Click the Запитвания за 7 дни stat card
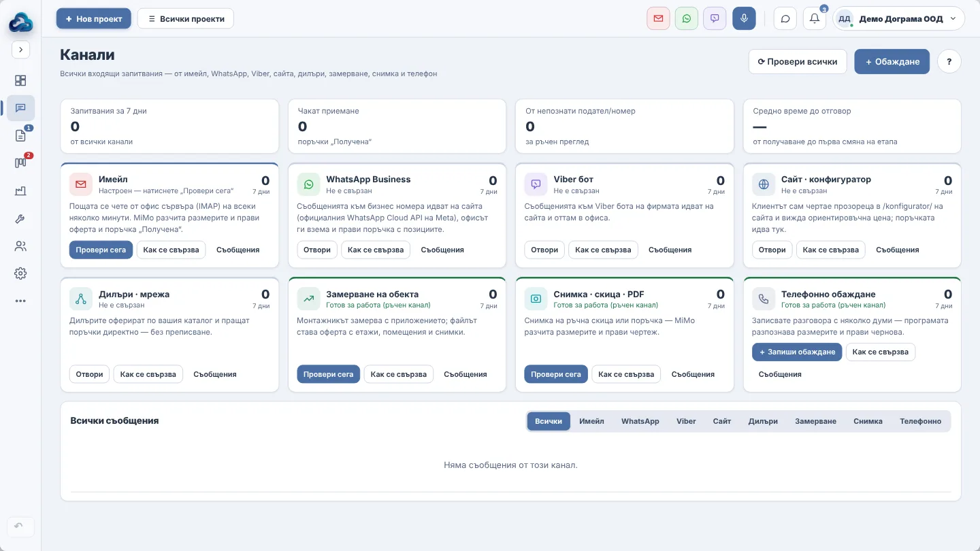The height and width of the screenshot is (551, 980). pyautogui.click(x=169, y=127)
